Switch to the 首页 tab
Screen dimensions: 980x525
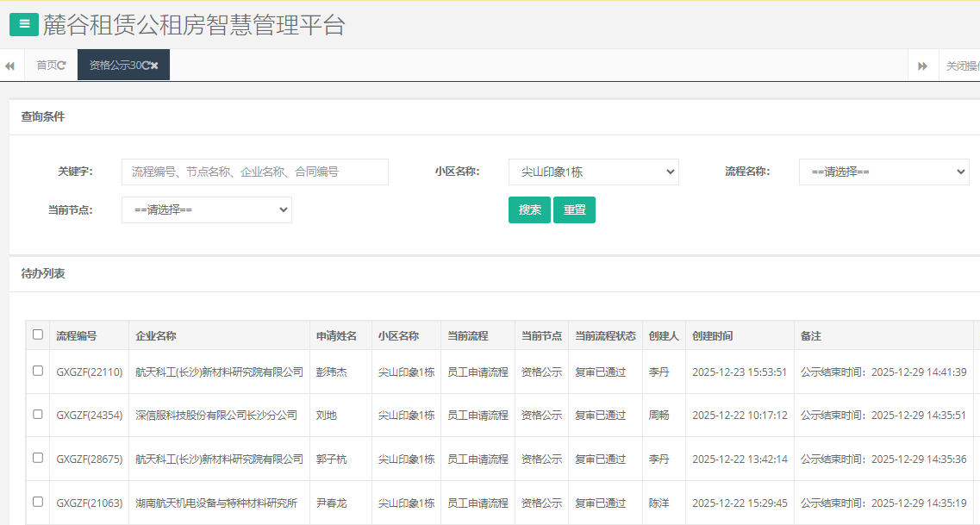click(x=47, y=66)
